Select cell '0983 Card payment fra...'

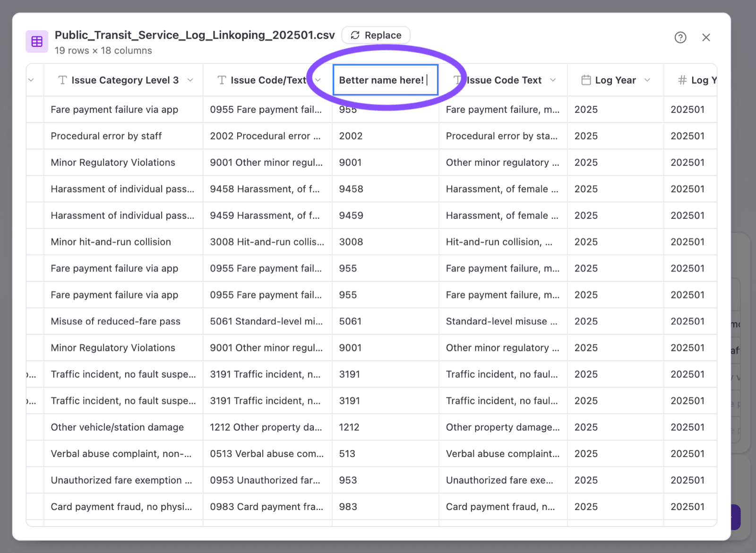click(x=266, y=507)
